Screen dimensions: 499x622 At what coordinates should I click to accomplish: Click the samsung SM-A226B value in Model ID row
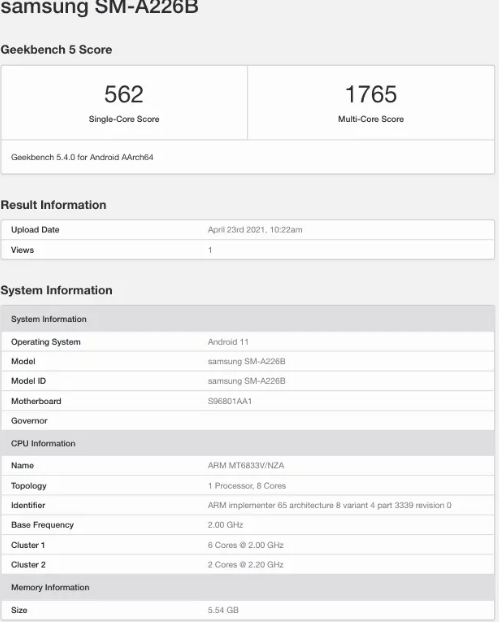[246, 381]
